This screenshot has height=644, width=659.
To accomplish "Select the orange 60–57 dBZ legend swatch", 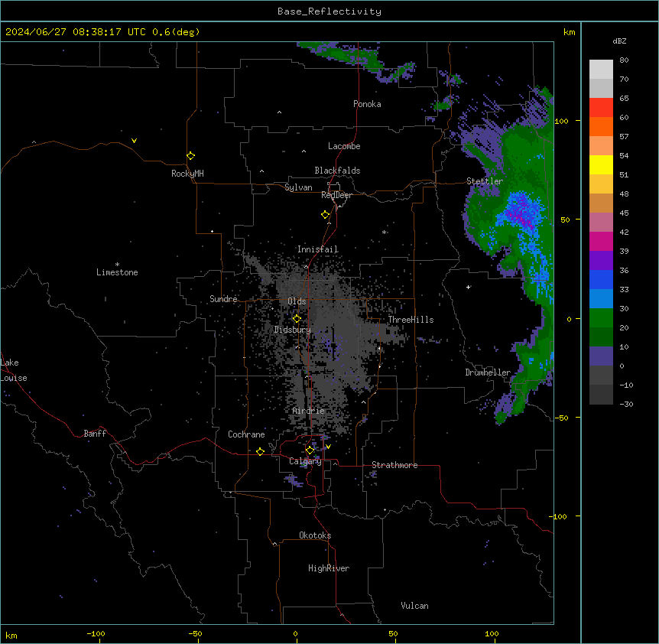I will click(601, 126).
